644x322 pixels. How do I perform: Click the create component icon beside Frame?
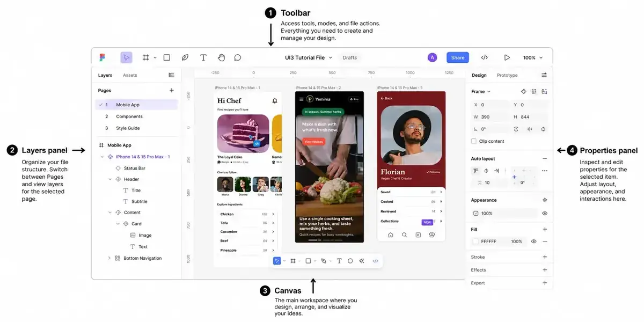click(524, 91)
